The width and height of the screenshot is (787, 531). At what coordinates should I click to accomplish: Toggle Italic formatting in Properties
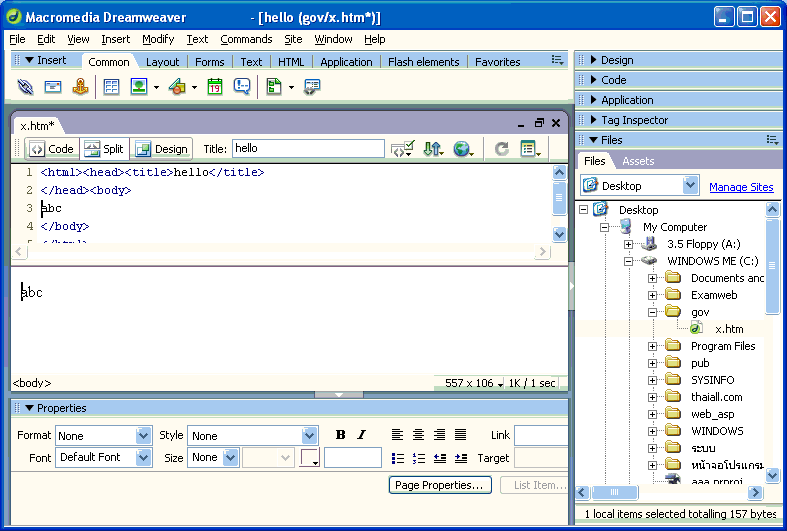(x=361, y=435)
